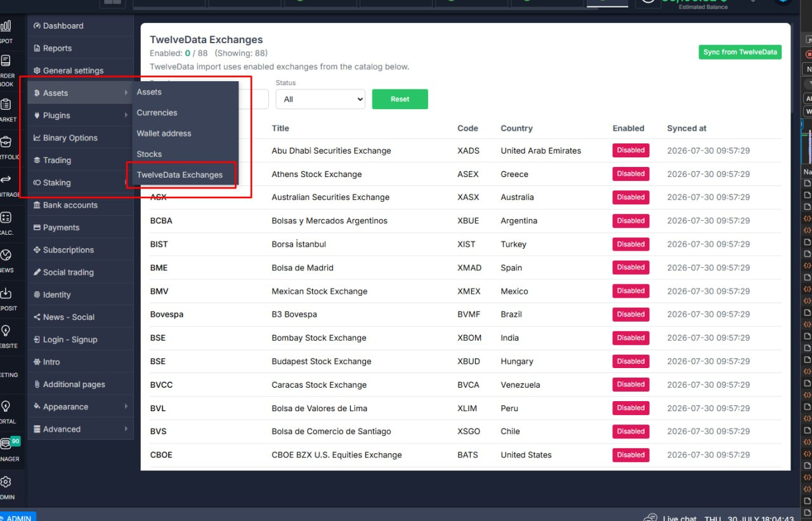Click the sign-in icon beside Login - Signup
Screen dimensions: 812x521
pos(37,340)
